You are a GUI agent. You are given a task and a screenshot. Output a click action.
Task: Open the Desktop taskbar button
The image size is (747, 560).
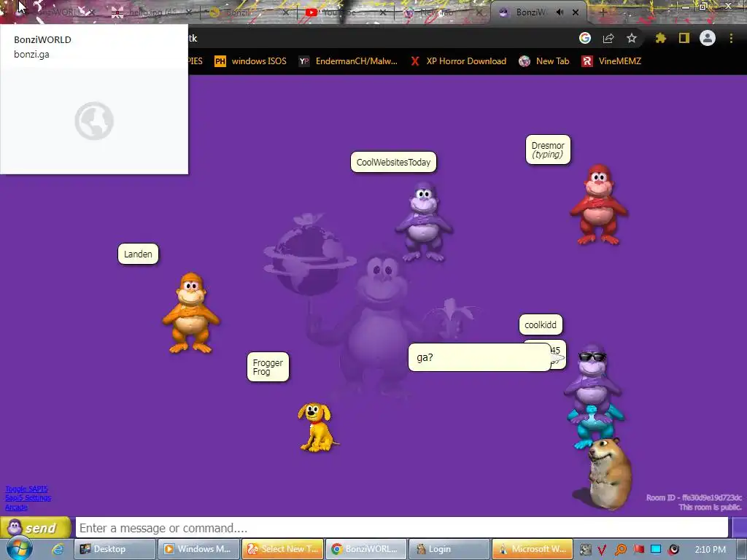tap(115, 549)
